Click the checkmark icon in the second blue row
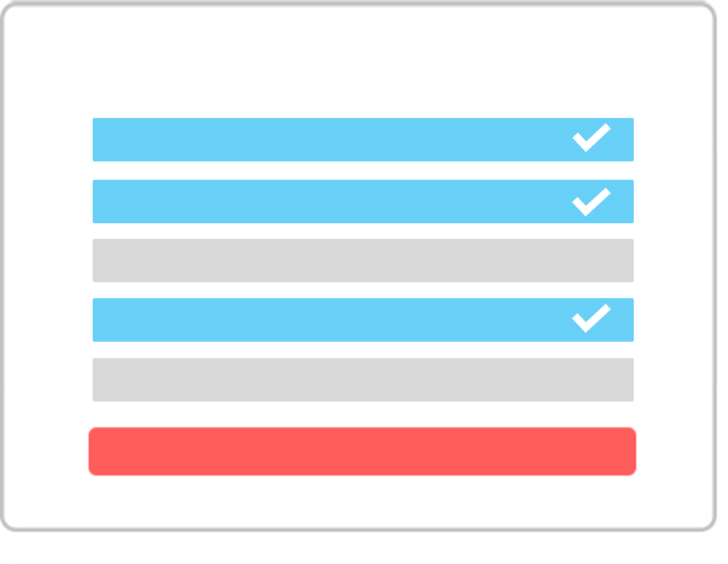This screenshot has width=728, height=564. (x=591, y=202)
